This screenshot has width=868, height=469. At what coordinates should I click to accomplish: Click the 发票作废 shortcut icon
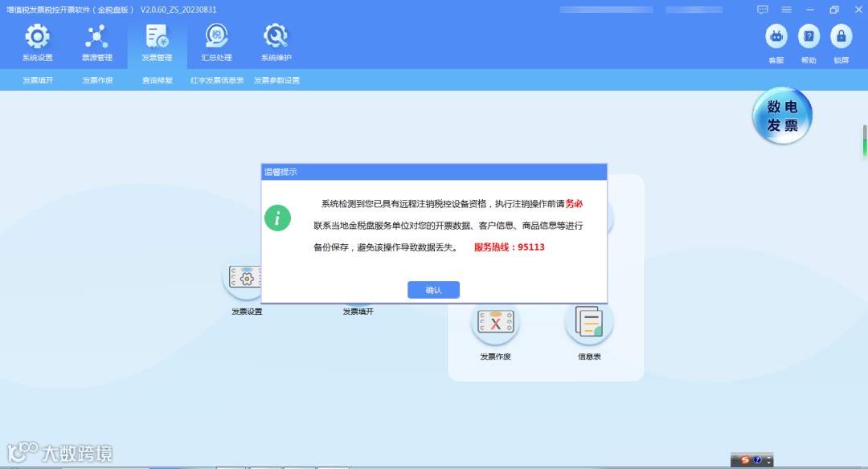click(495, 321)
